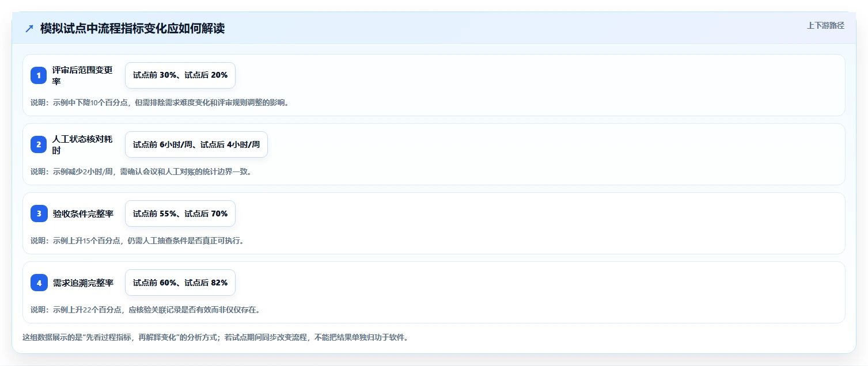Click the value chip 试点前 30%、试点后 20%
The height and width of the screenshot is (366, 868).
(180, 75)
